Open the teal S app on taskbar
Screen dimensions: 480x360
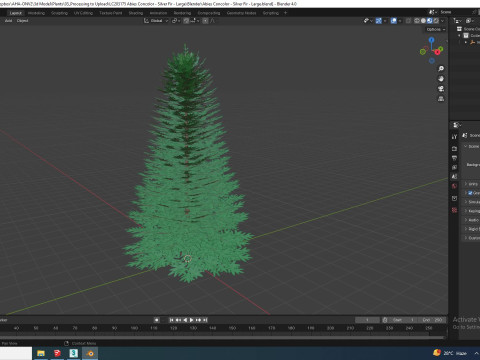[73, 353]
